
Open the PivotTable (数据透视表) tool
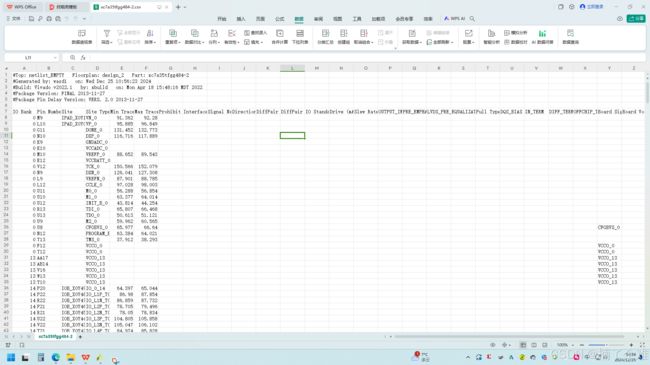point(82,36)
